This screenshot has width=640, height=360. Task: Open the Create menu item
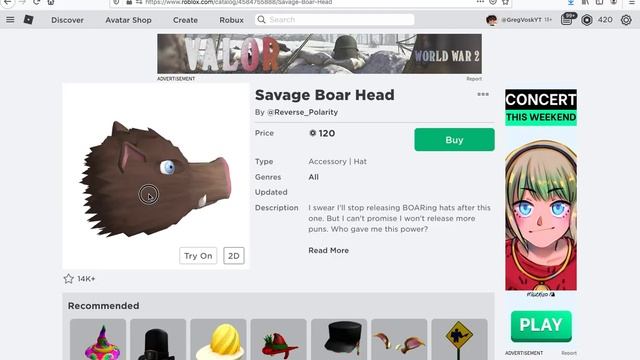click(x=185, y=20)
